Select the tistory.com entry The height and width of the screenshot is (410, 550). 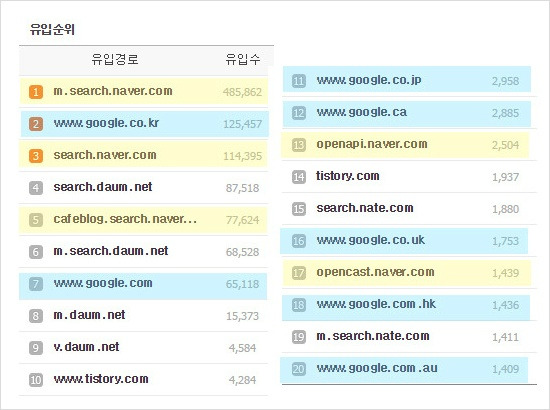(x=348, y=176)
